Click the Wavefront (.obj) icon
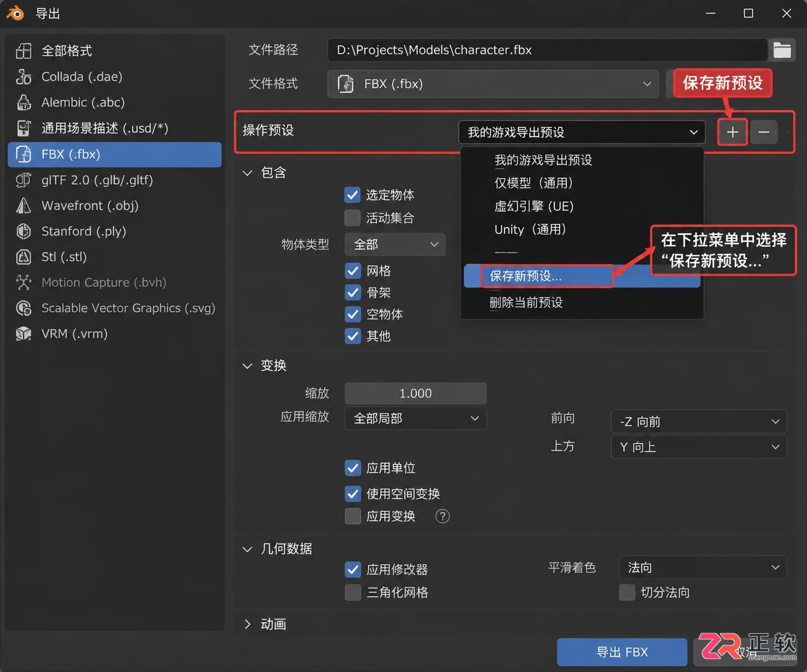807x672 pixels. pyautogui.click(x=23, y=205)
